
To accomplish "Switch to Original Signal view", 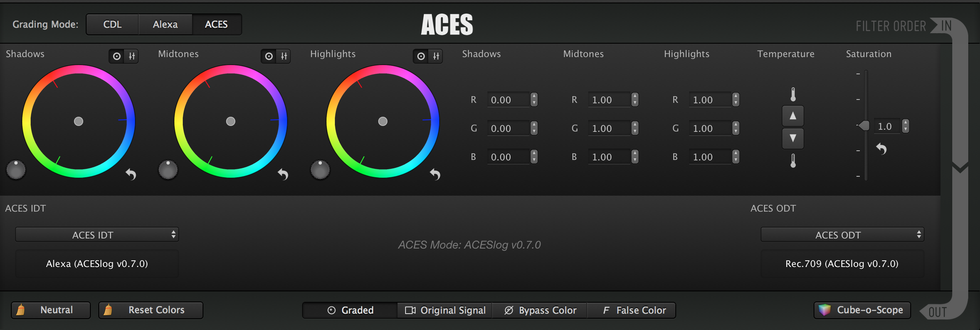I will (445, 310).
